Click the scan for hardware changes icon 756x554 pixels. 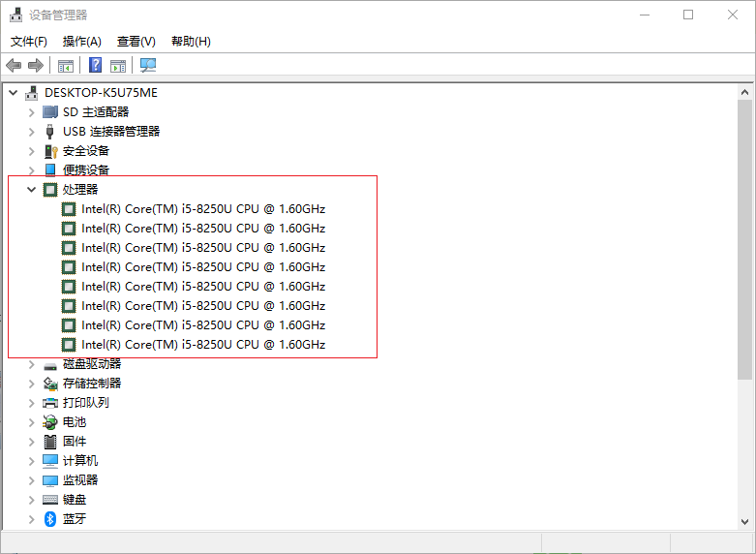click(148, 66)
